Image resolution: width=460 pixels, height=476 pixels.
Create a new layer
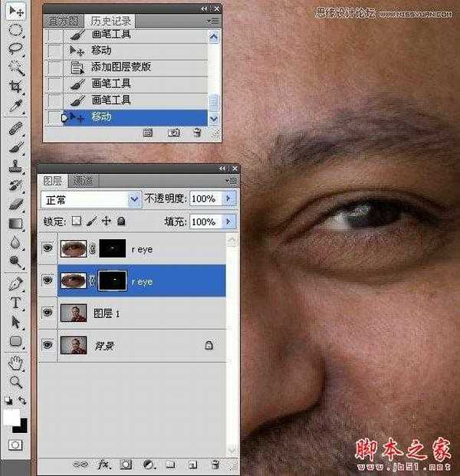(192, 465)
